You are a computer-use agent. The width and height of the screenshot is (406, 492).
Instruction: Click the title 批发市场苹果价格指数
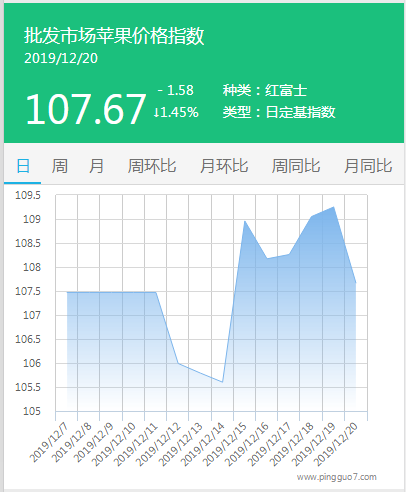tap(114, 36)
